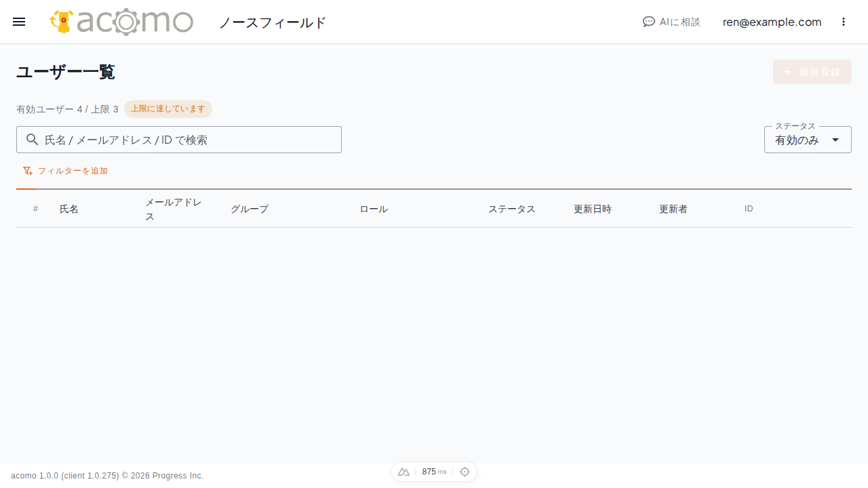The width and height of the screenshot is (868, 488).
Task: Click the acomo logo
Action: pyautogui.click(x=121, y=22)
